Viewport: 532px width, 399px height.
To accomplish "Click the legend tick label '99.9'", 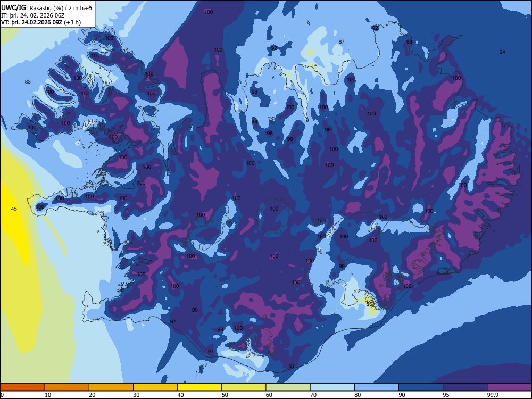I will point(493,395).
